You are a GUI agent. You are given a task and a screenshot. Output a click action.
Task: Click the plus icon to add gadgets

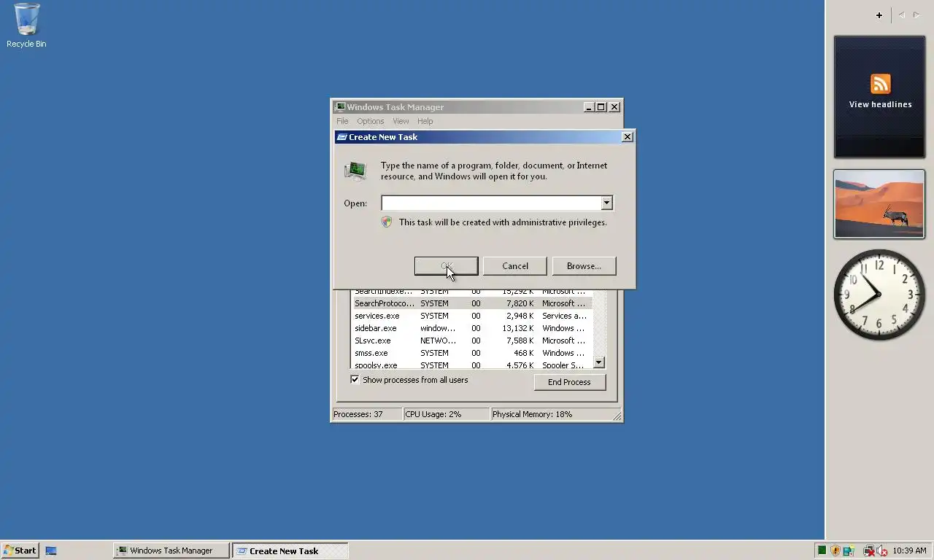point(879,15)
